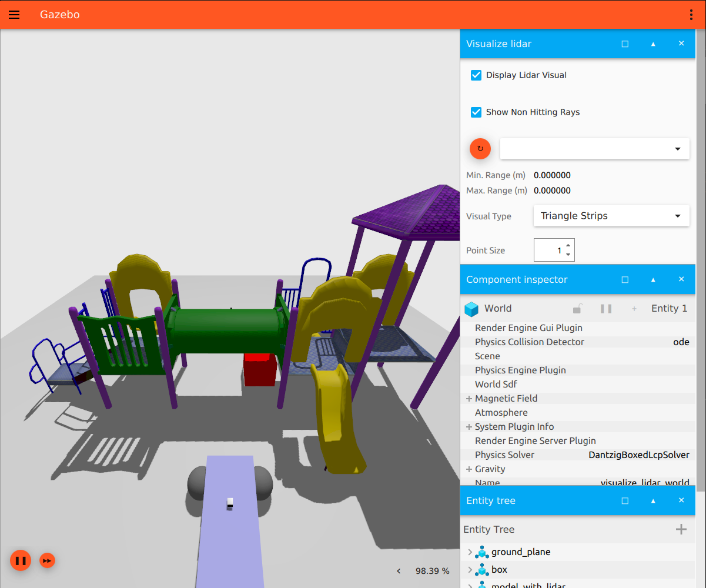Expand the Gravity component
Viewport: 706px width, 588px height.
[x=469, y=469]
